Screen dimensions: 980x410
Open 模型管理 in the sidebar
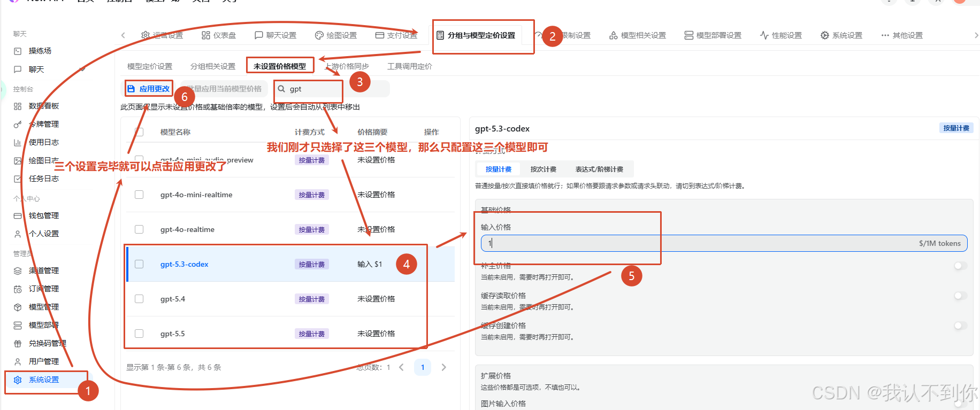pyautogui.click(x=43, y=307)
